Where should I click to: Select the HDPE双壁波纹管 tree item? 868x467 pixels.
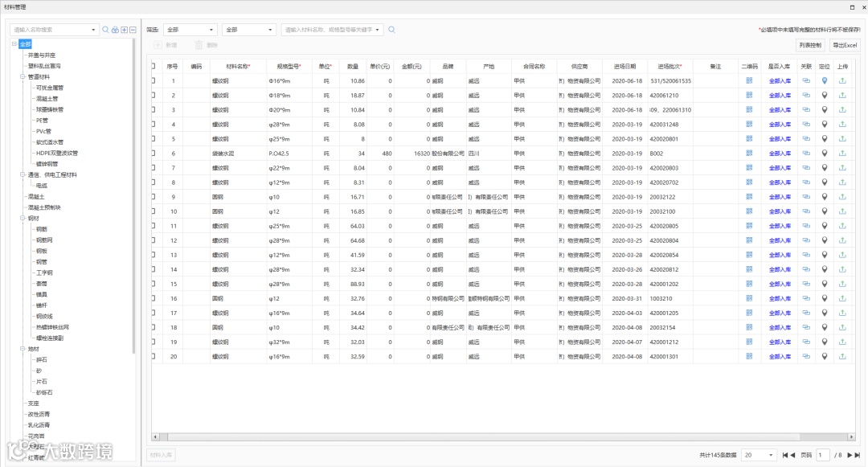[57, 153]
